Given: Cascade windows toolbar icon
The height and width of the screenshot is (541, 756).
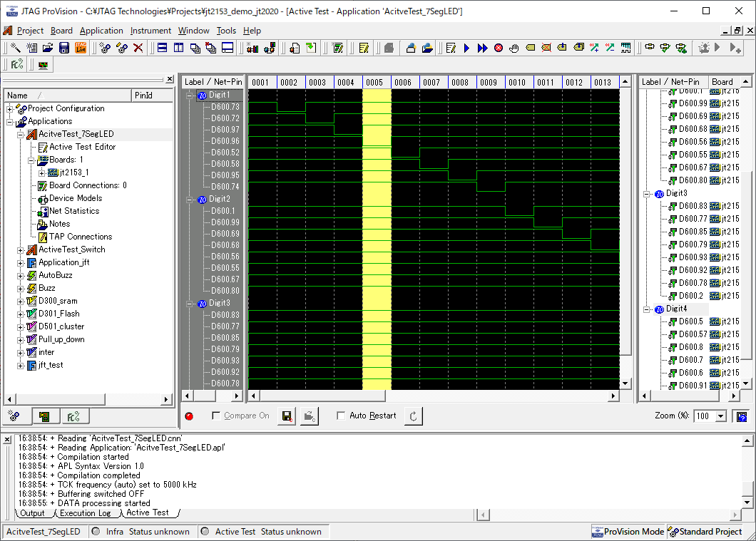Looking at the screenshot, I should pyautogui.click(x=195, y=48).
